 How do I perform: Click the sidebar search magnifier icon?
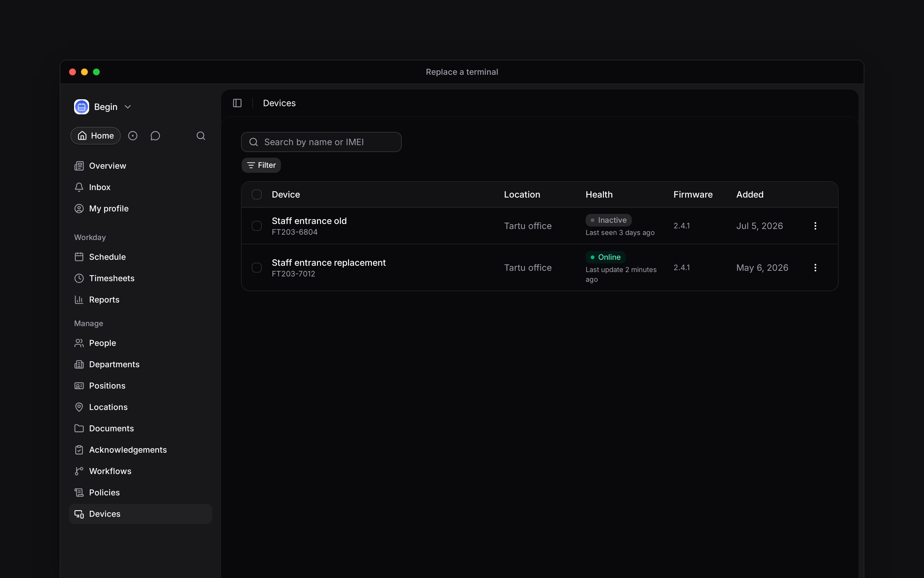click(201, 136)
